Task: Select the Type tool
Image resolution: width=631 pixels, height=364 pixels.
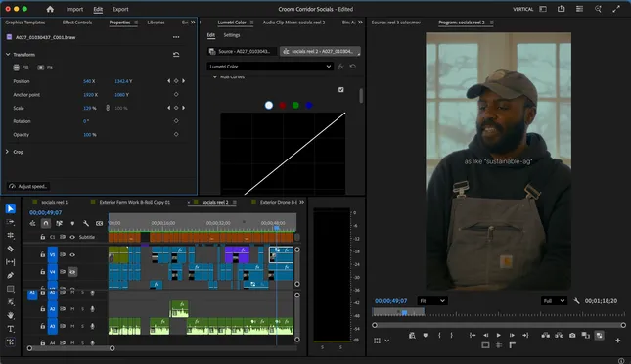Action: [x=11, y=329]
